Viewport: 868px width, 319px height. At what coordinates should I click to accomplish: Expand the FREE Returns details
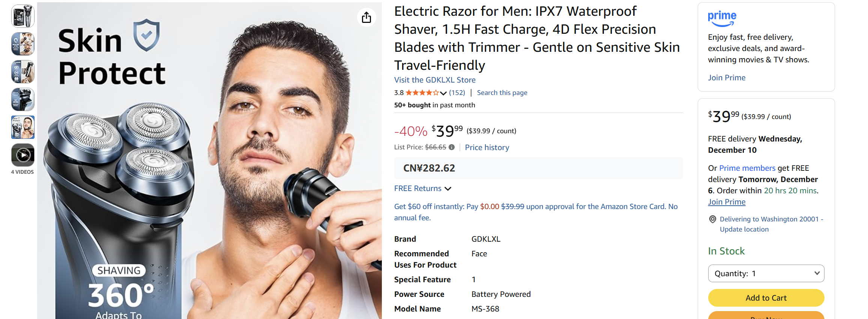(x=449, y=188)
